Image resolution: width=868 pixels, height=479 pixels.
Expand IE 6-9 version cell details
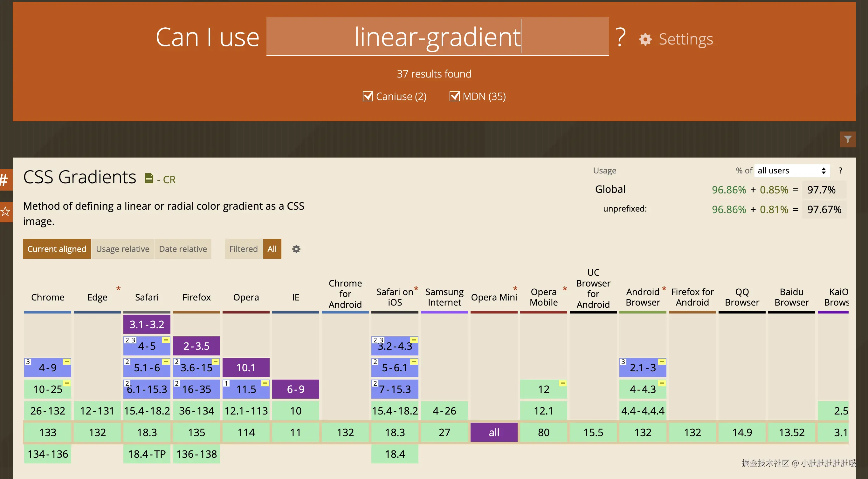click(295, 389)
